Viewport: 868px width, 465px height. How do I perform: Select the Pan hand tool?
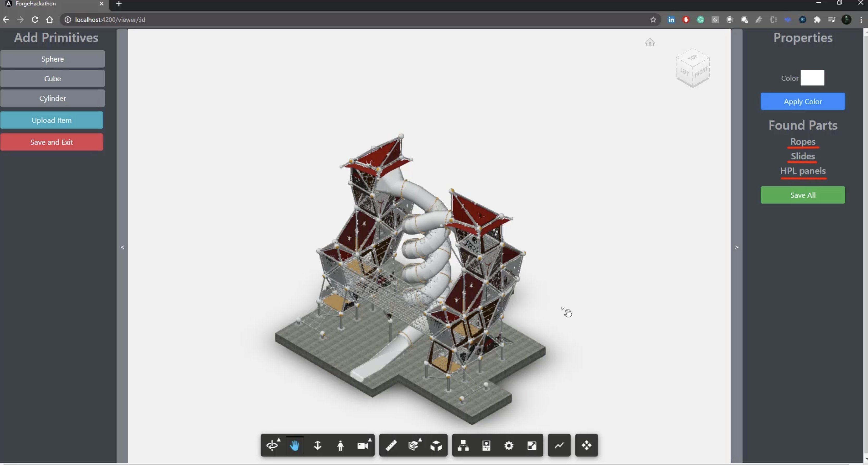coord(294,445)
